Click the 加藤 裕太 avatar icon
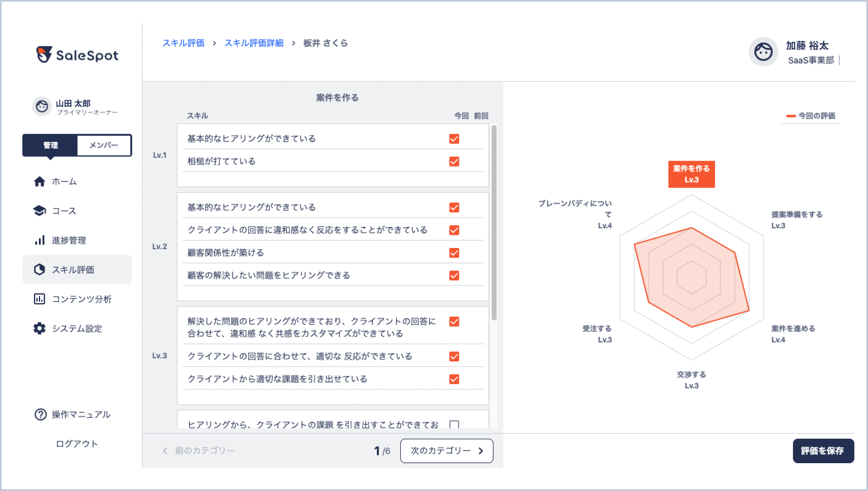 763,52
